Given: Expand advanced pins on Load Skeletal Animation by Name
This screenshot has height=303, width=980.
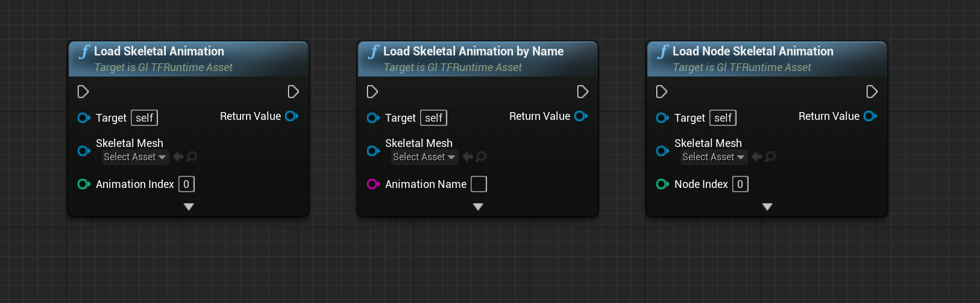Looking at the screenshot, I should [478, 207].
